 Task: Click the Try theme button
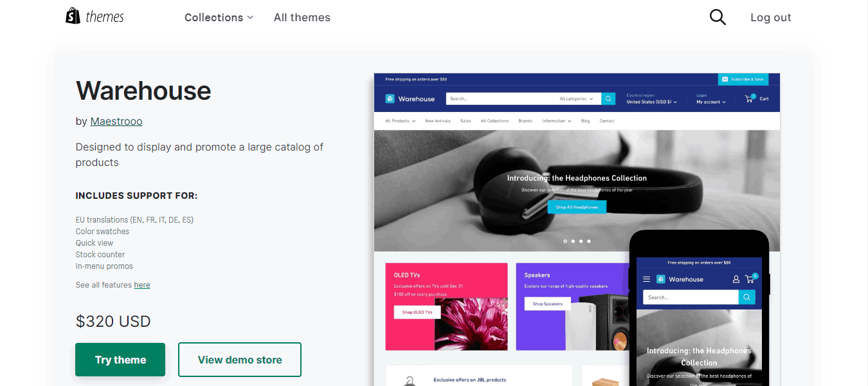[x=120, y=360]
